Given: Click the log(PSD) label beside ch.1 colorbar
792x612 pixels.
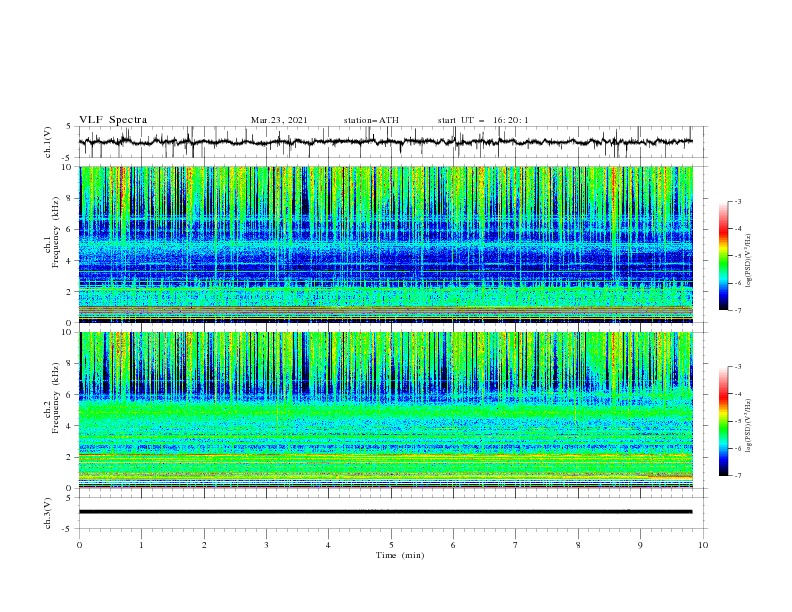Looking at the screenshot, I should [749, 260].
